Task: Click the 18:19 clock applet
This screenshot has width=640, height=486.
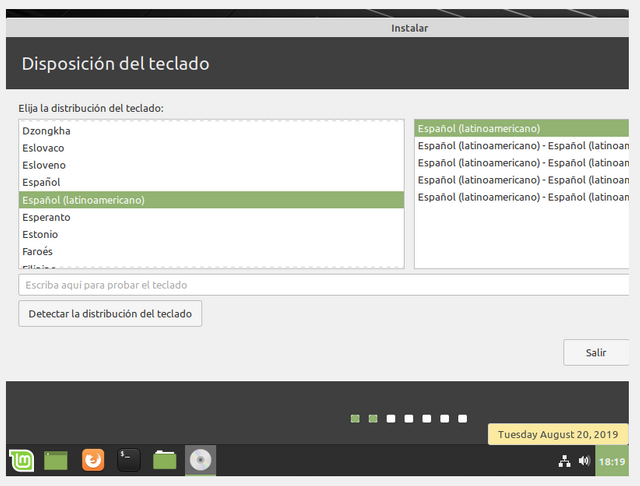Action: [612, 461]
